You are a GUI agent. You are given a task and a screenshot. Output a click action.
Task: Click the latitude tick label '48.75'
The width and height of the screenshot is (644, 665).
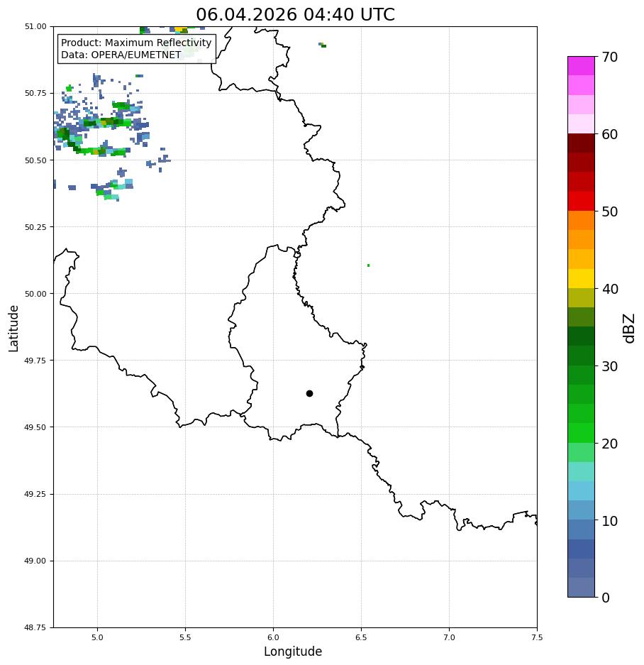pos(35,627)
